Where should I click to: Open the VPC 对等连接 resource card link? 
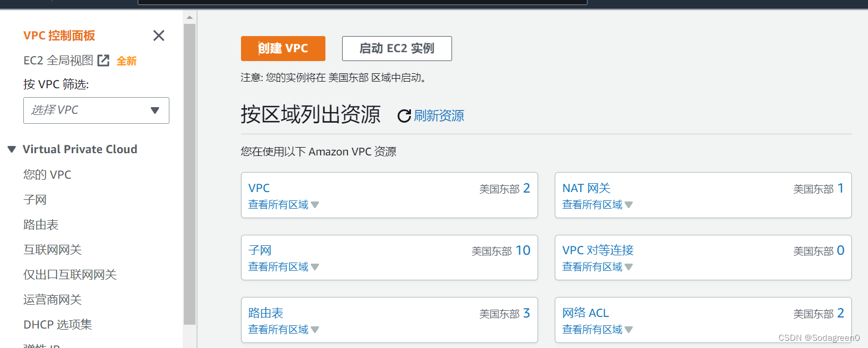pyautogui.click(x=598, y=250)
